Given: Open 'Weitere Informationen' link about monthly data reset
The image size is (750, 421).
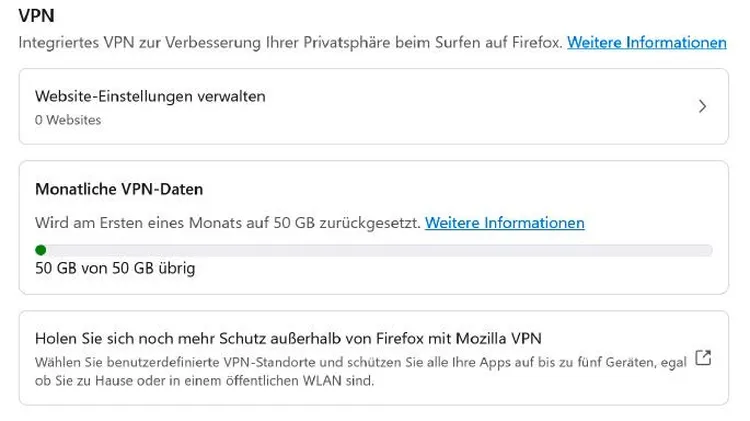Looking at the screenshot, I should 505,223.
